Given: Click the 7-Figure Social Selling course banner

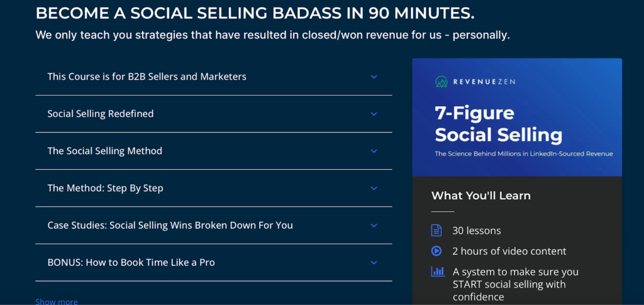Looking at the screenshot, I should coord(517,118).
